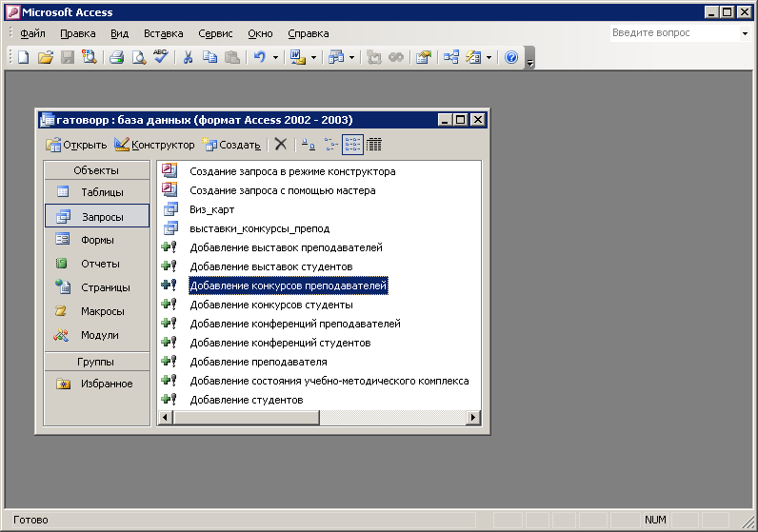Click the blue Help question mark icon

(x=511, y=57)
